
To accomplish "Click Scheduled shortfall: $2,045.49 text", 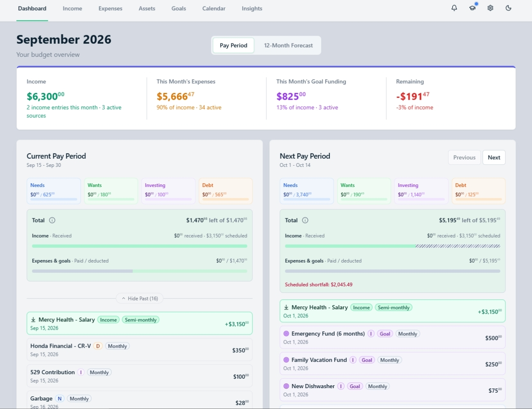I will [318, 285].
